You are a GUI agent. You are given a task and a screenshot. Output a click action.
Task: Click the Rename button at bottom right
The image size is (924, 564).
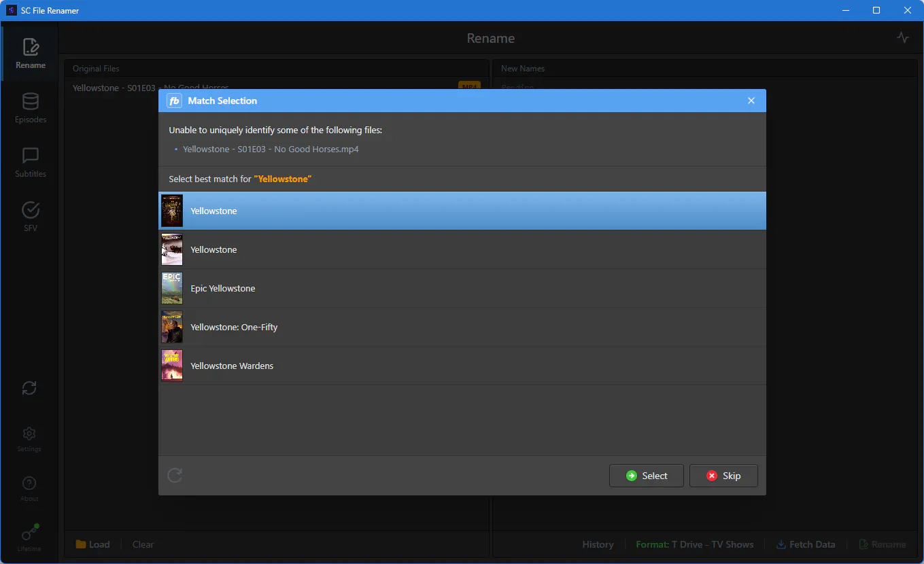883,544
